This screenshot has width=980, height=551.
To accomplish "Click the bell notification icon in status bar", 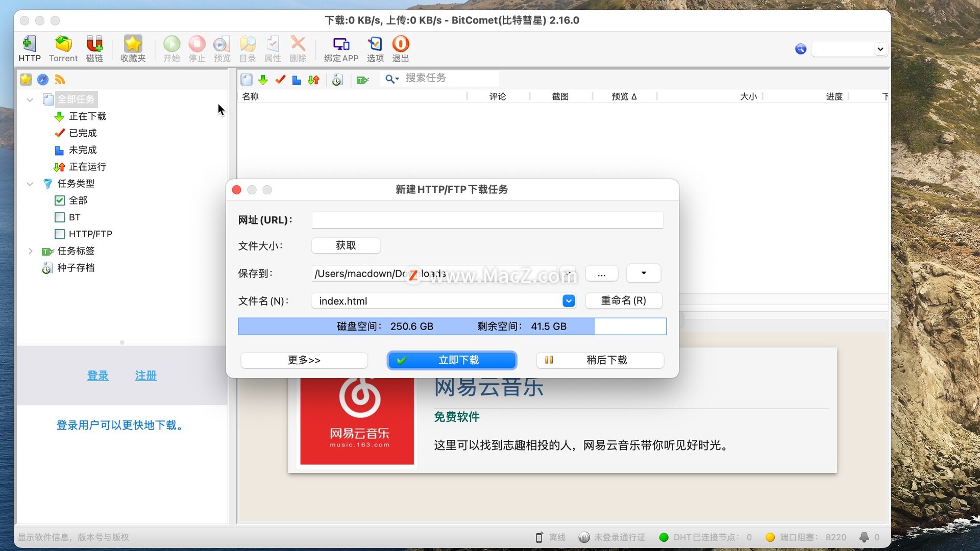I will pyautogui.click(x=864, y=537).
